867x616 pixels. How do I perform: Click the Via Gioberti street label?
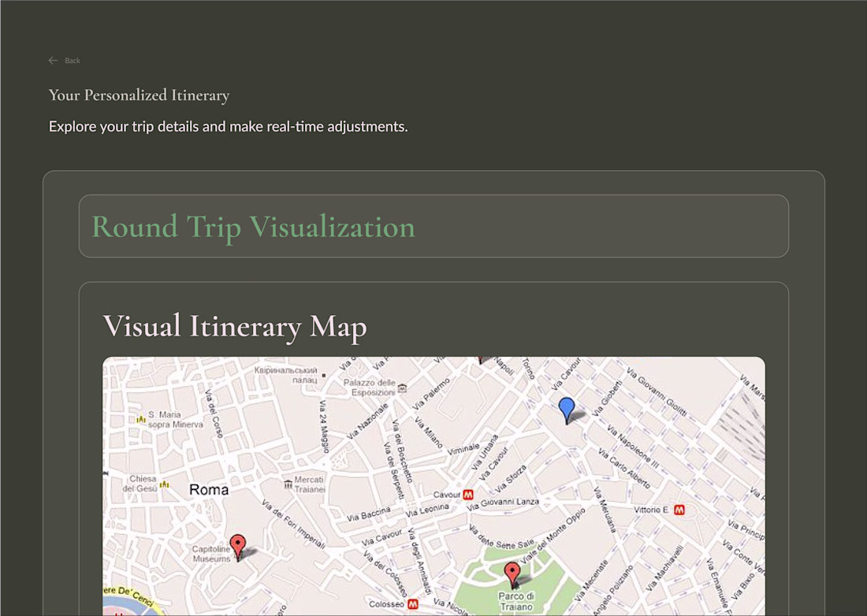pos(607,399)
